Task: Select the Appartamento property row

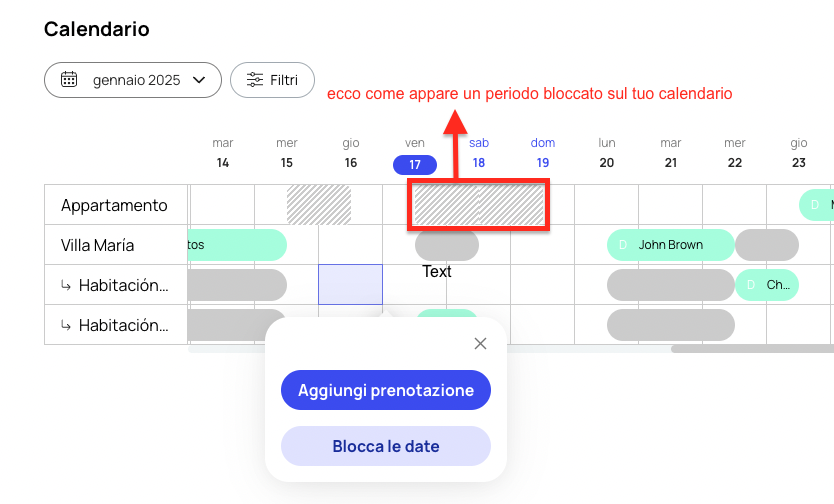Action: pyautogui.click(x=116, y=205)
